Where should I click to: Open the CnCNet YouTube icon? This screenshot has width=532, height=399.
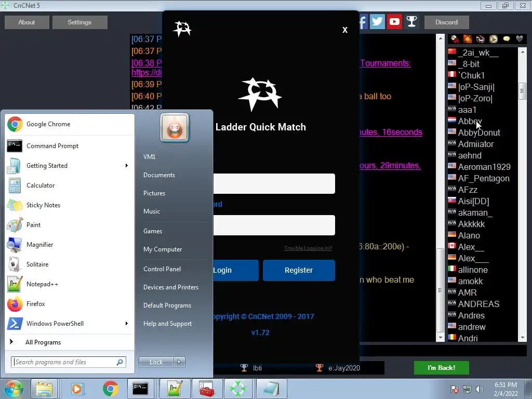point(395,22)
